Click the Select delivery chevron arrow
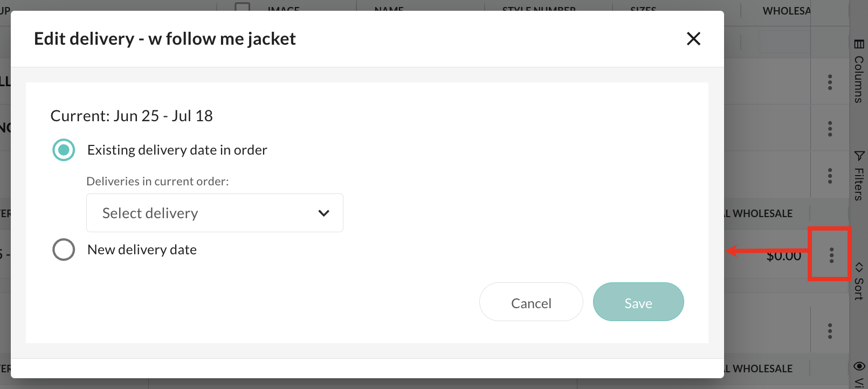 click(323, 213)
